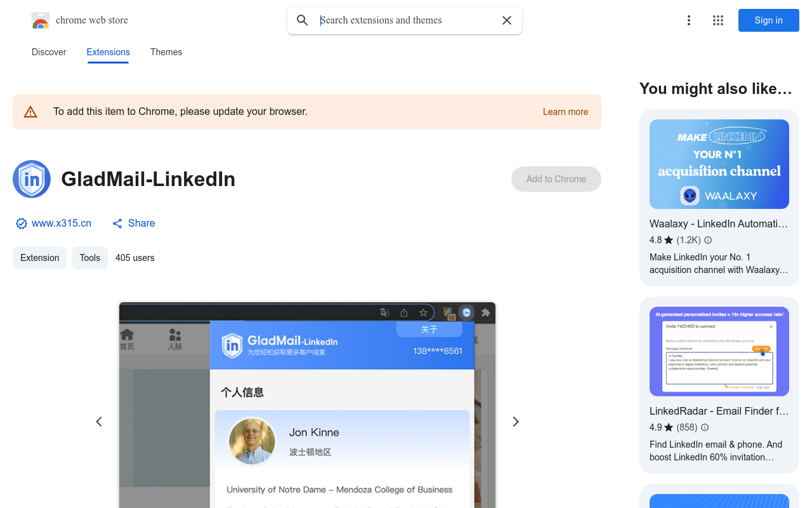812x508 pixels.
Task: Click the verified badge beside www.x315.cn
Action: tap(22, 224)
